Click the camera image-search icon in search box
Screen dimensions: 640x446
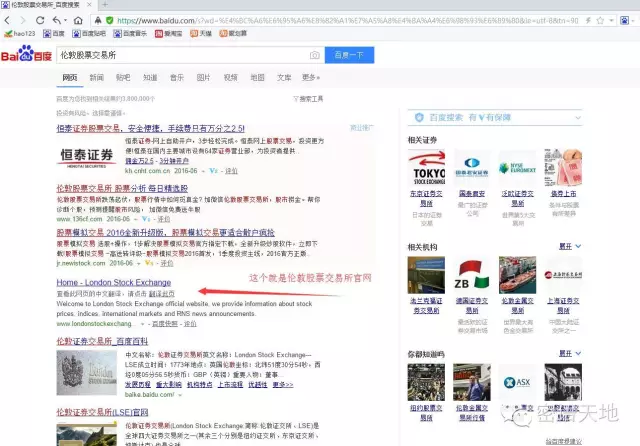point(314,55)
